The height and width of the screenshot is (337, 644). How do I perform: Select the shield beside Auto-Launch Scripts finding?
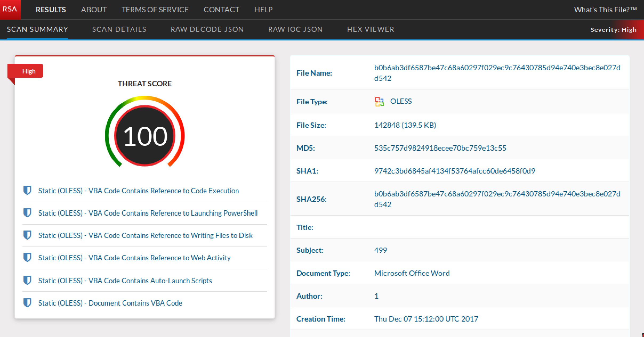coord(27,280)
